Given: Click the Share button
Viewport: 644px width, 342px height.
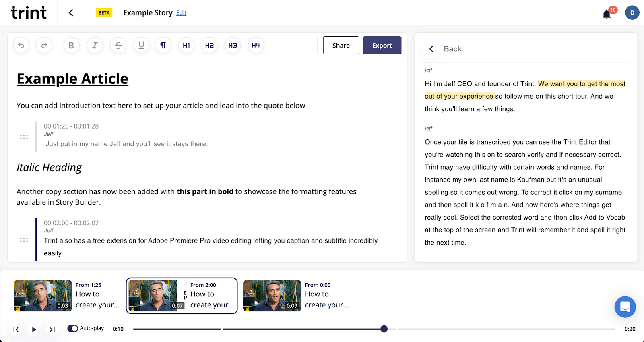Looking at the screenshot, I should (341, 46).
